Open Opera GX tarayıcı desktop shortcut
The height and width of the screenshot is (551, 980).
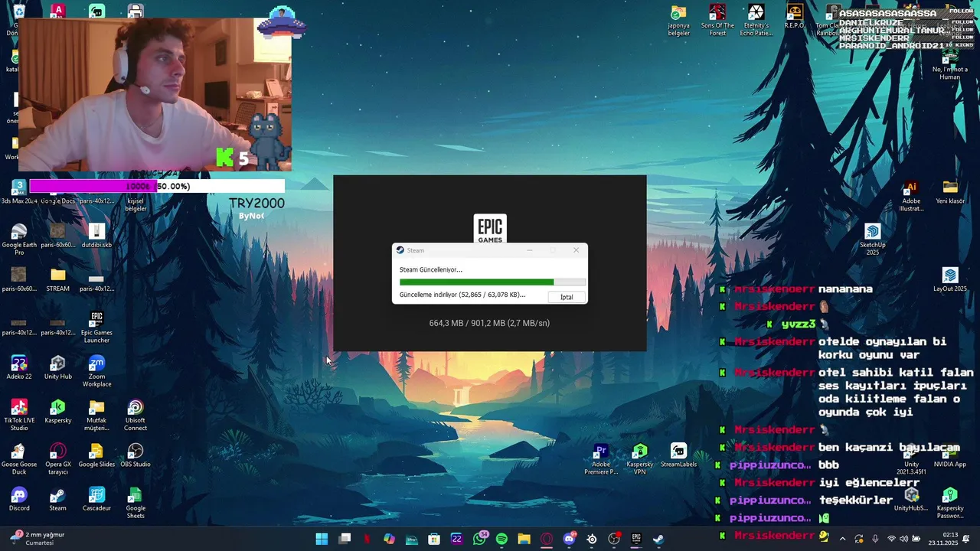tap(58, 458)
